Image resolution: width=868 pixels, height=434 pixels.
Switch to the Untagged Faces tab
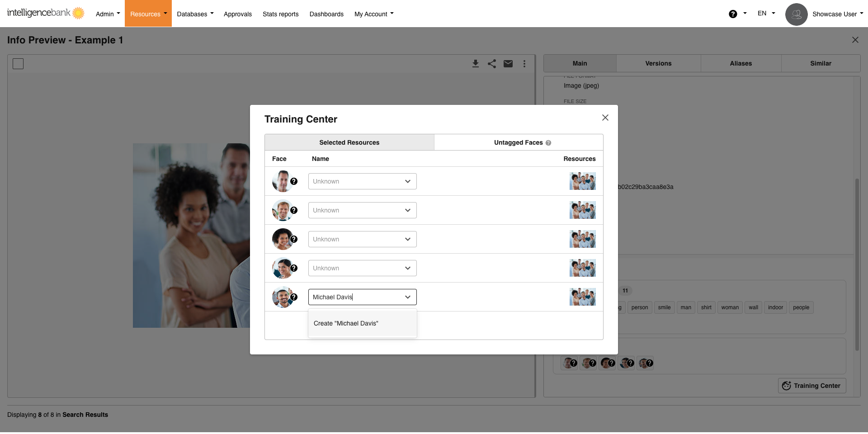coord(518,142)
